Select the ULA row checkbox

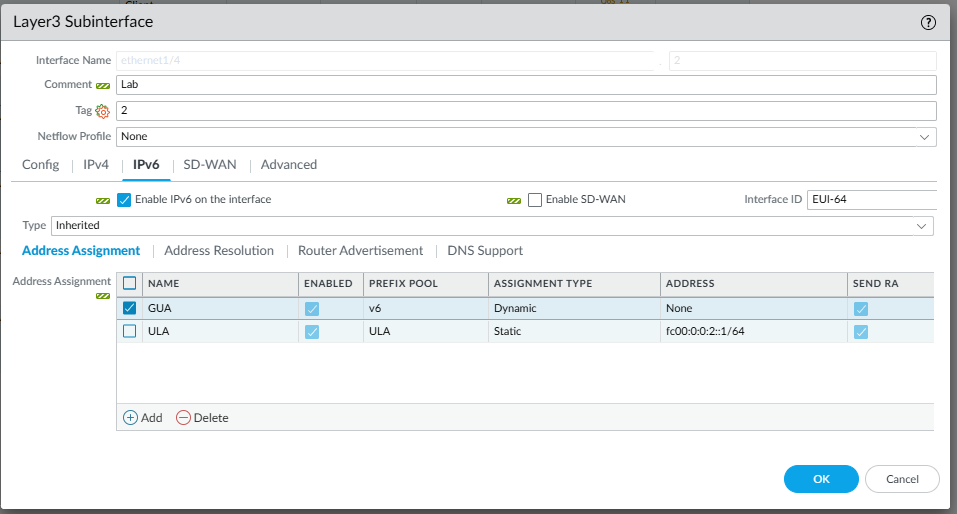pos(129,331)
